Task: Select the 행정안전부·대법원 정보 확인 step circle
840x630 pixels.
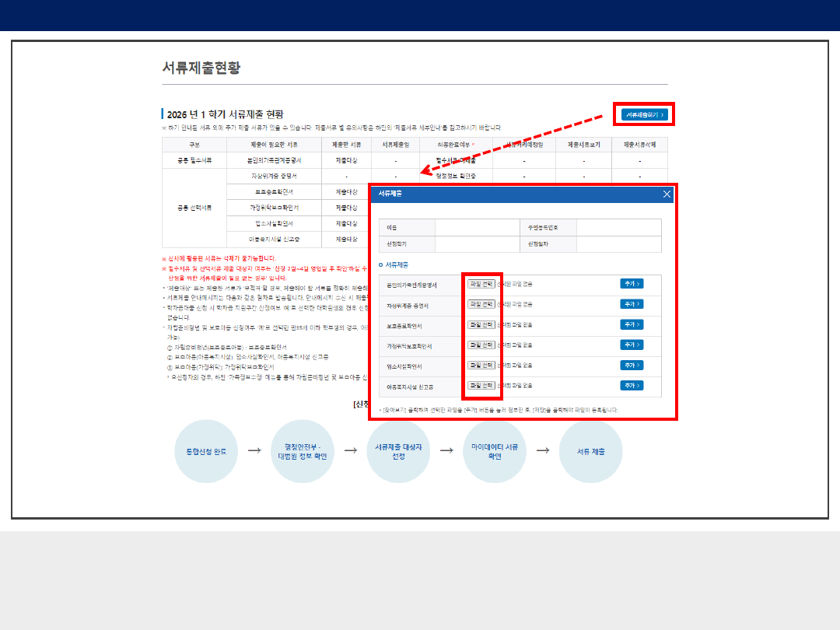Action: [x=303, y=451]
